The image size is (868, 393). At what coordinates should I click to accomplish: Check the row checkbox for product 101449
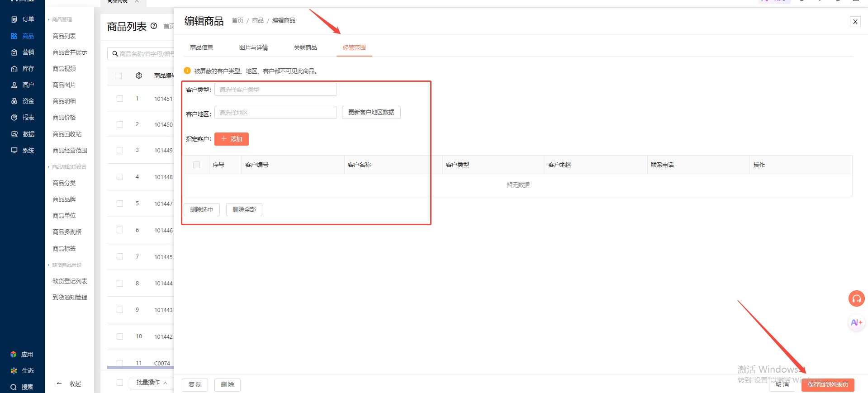click(120, 150)
